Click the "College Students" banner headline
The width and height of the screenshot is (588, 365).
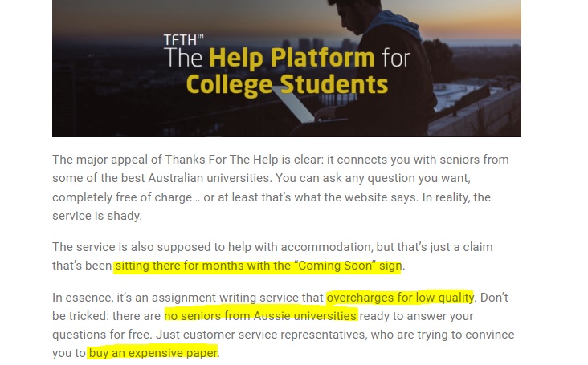286,83
